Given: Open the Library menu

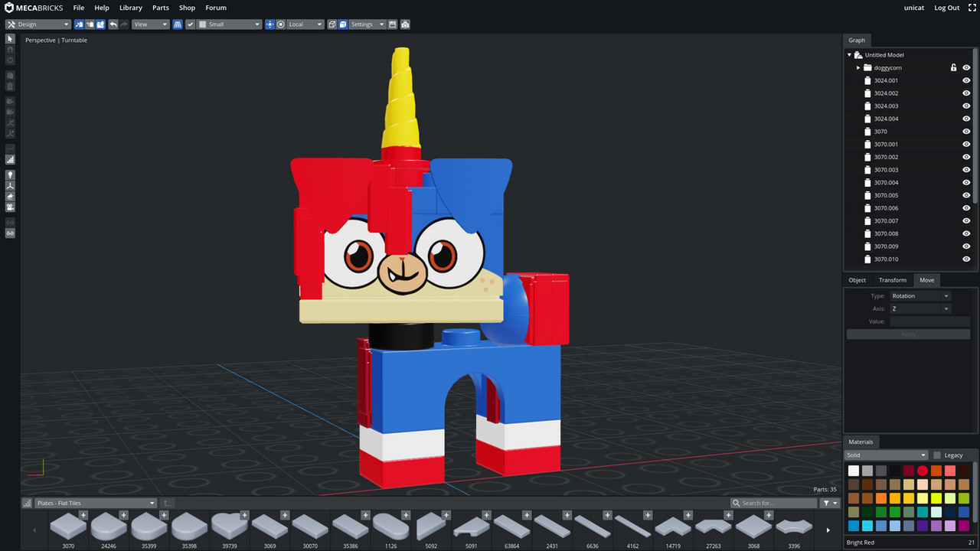Looking at the screenshot, I should (x=131, y=8).
